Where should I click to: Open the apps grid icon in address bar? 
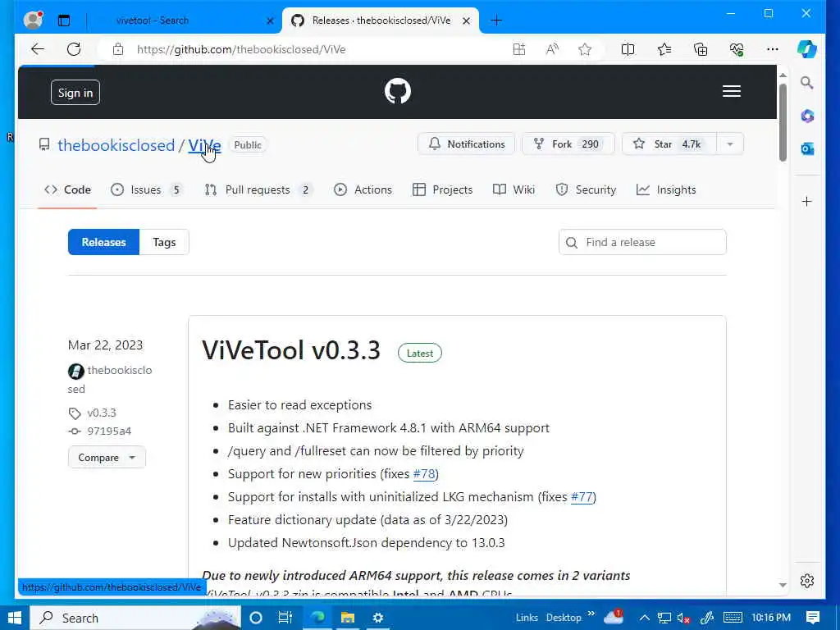click(518, 49)
